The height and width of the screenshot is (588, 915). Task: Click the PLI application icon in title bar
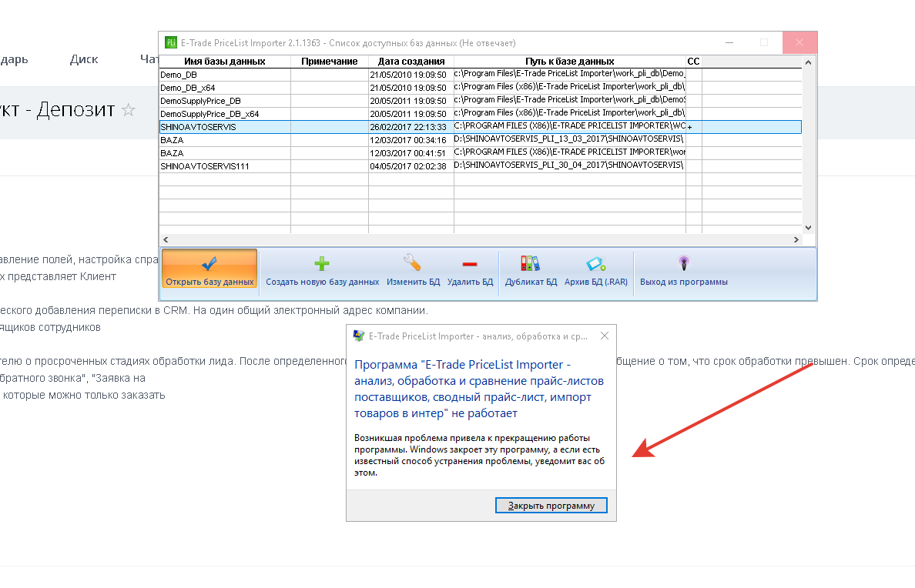[171, 42]
